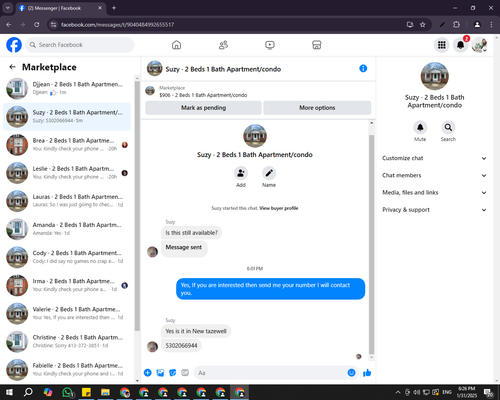Bookmark this page with the star icon

tap(423, 24)
